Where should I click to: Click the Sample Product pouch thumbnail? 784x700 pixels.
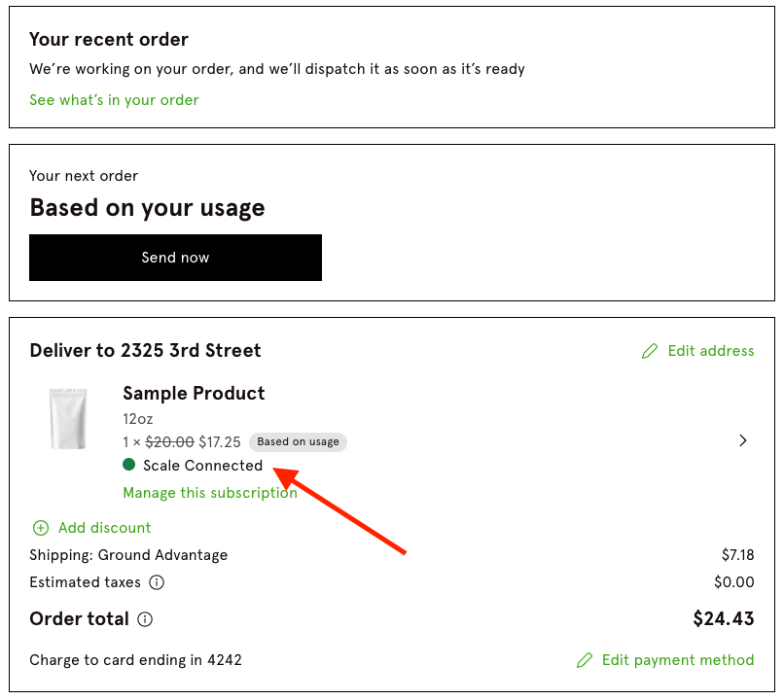tap(68, 420)
